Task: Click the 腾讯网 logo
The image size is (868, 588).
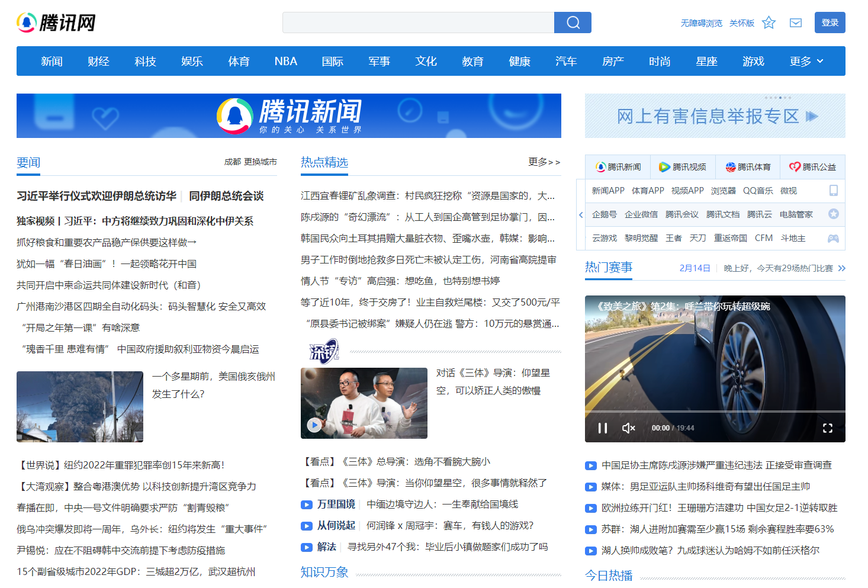Action: [x=56, y=23]
